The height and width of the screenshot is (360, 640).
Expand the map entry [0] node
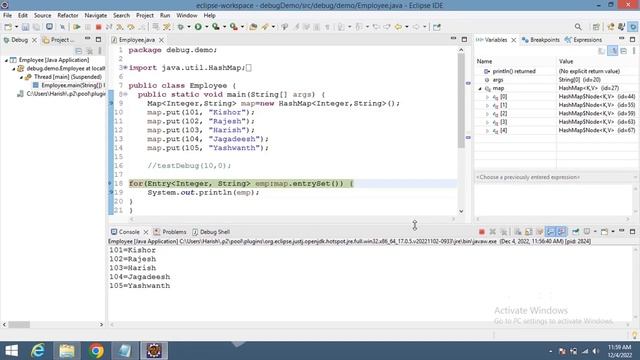click(x=487, y=97)
